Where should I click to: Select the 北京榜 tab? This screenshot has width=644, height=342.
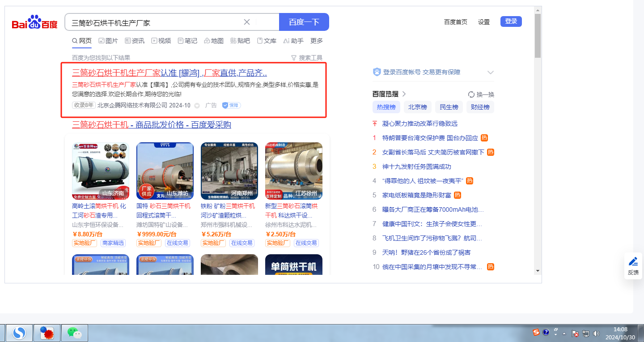418,107
